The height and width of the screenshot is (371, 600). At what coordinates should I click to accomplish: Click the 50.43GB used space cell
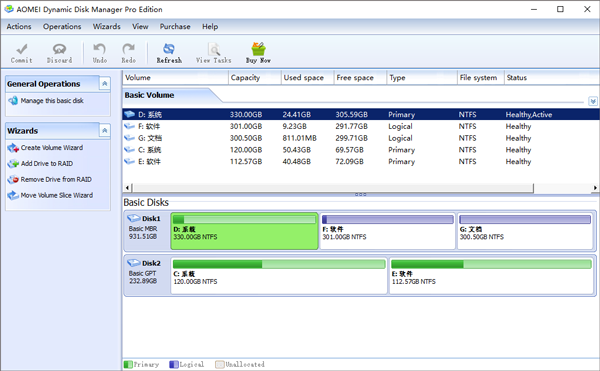click(297, 150)
